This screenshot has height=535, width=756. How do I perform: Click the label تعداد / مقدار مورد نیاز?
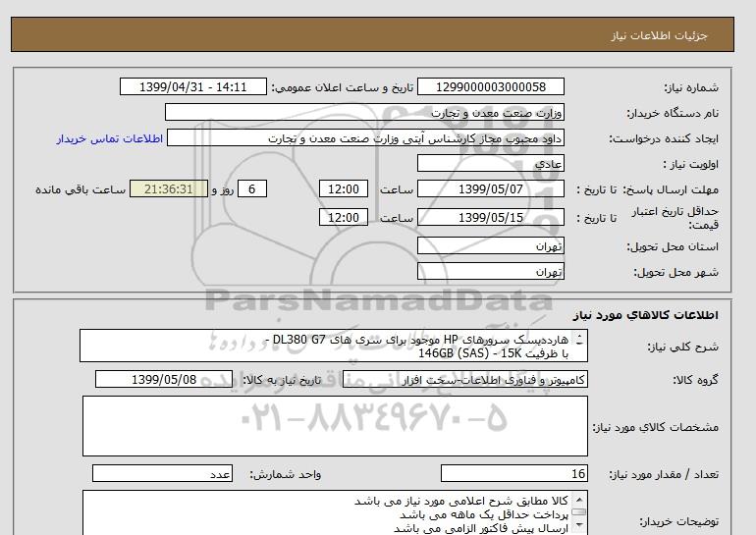click(x=664, y=474)
